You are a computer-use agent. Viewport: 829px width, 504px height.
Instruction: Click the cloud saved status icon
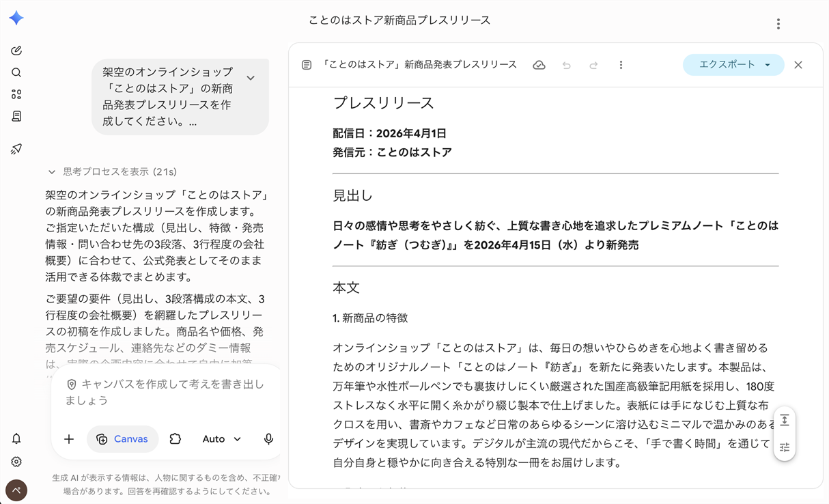539,65
